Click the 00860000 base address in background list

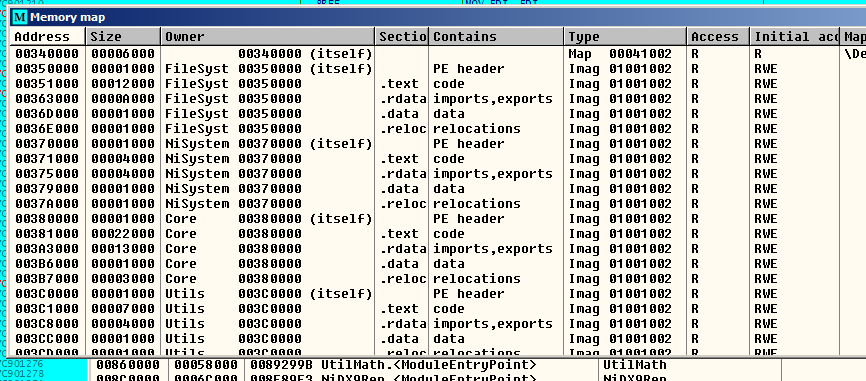coord(128,365)
